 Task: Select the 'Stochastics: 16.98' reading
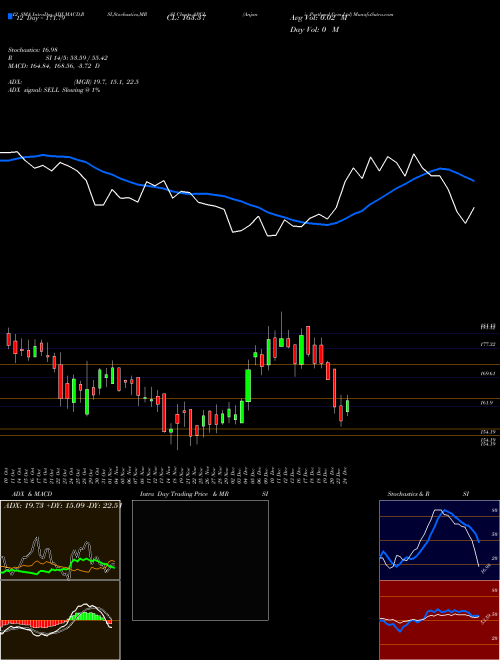[x=31, y=50]
